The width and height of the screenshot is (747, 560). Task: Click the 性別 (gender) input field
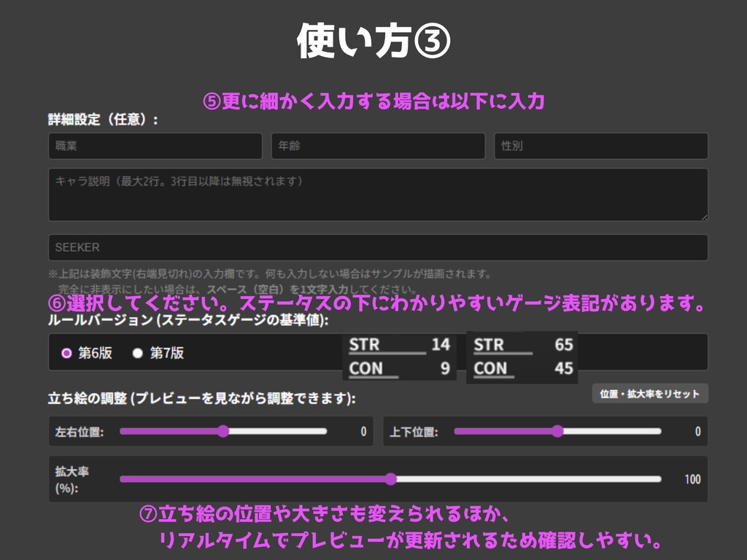pyautogui.click(x=601, y=146)
